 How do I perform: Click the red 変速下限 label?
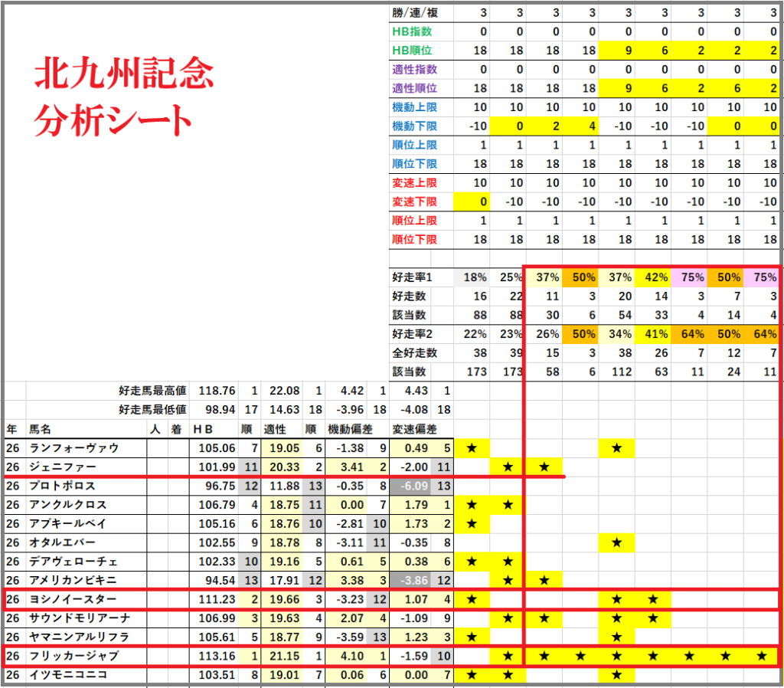tap(414, 201)
